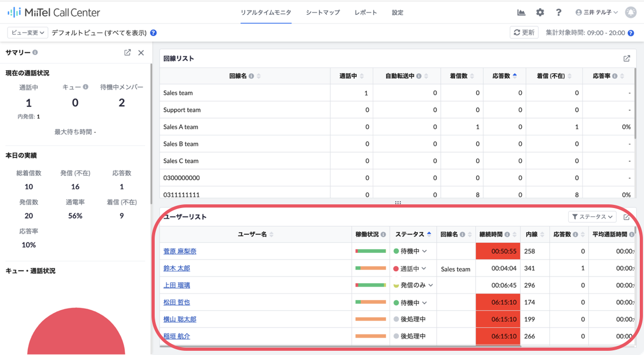
Task: Click info icon beside 集計対象時間
Action: point(631,33)
